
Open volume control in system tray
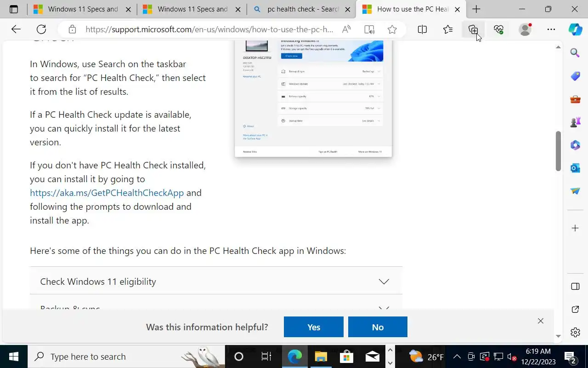[512, 356]
